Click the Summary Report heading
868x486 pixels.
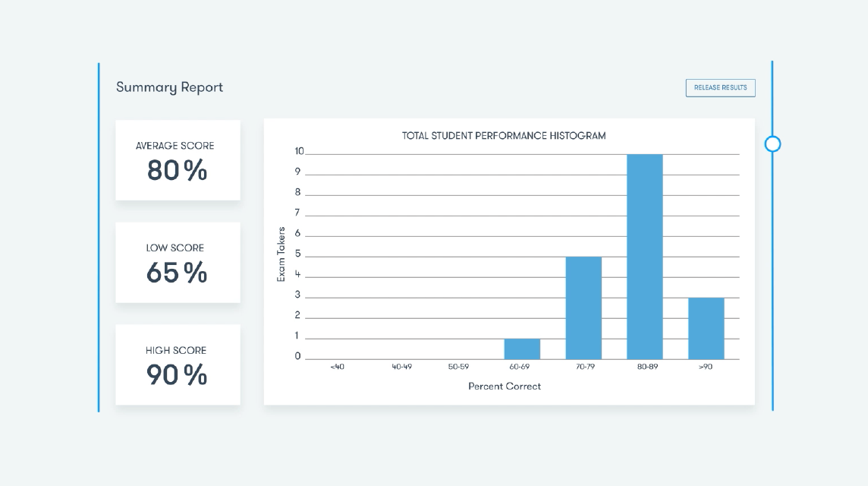(169, 87)
